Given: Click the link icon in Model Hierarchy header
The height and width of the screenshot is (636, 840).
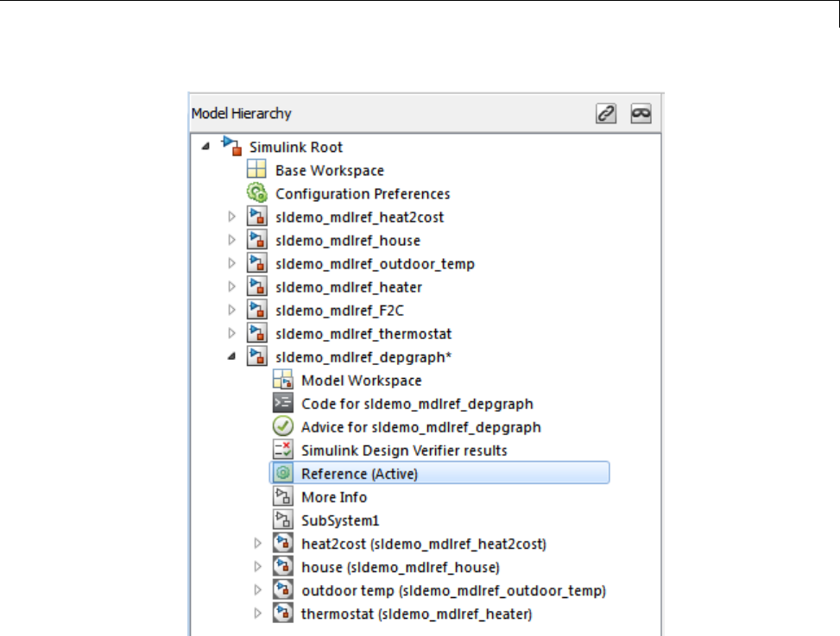Looking at the screenshot, I should (x=606, y=114).
